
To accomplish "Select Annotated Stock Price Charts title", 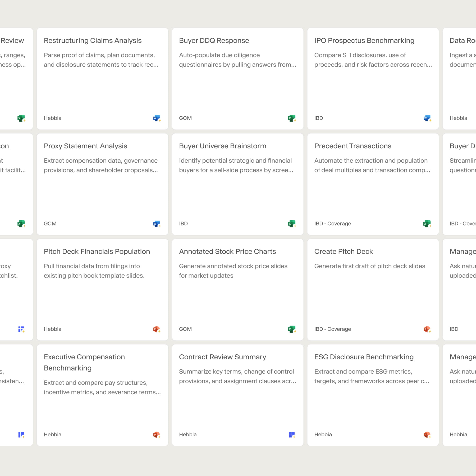I will tap(227, 251).
